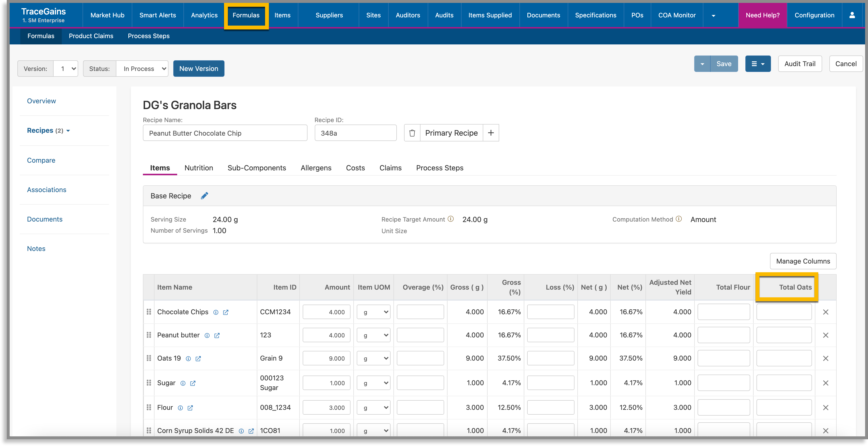
Task: Click the Recipe ID input field
Action: [356, 133]
